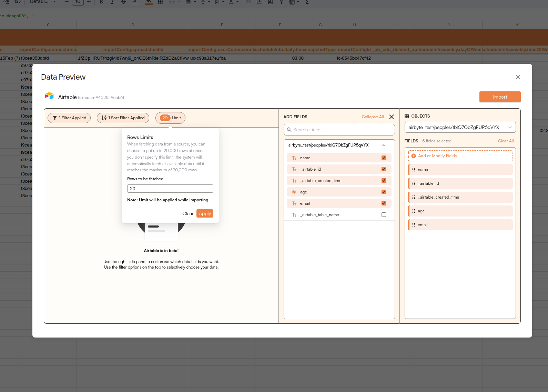The height and width of the screenshot is (392, 548).
Task: Toggle italic in the spreadsheet toolbar
Action: pyautogui.click(x=112, y=2)
